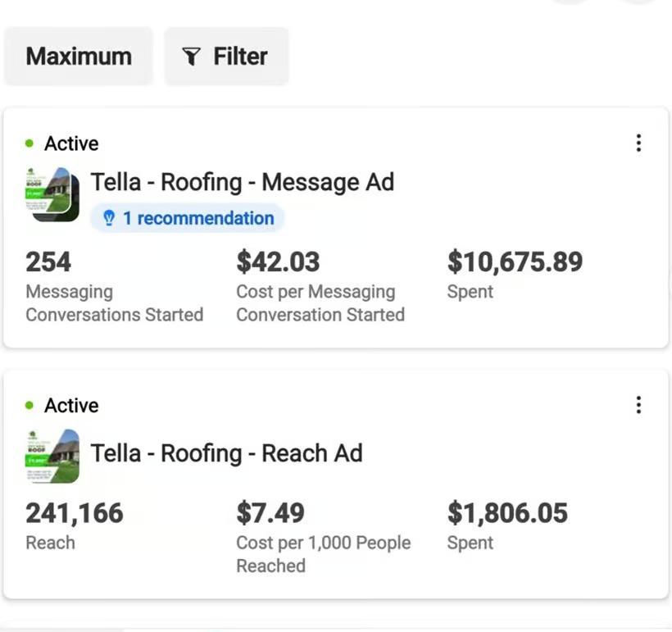Click the Reach Ad roofing thumbnail
The height and width of the screenshot is (632, 672).
(x=52, y=457)
